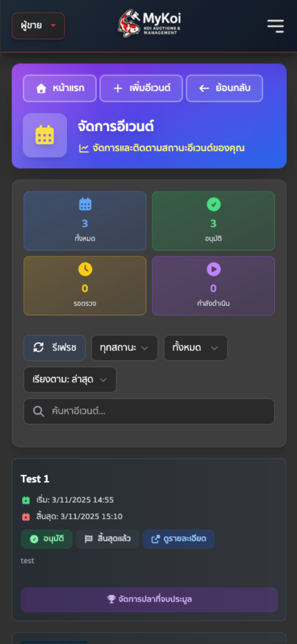Click the MyKoi logo
297x644 pixels.
pyautogui.click(x=149, y=24)
